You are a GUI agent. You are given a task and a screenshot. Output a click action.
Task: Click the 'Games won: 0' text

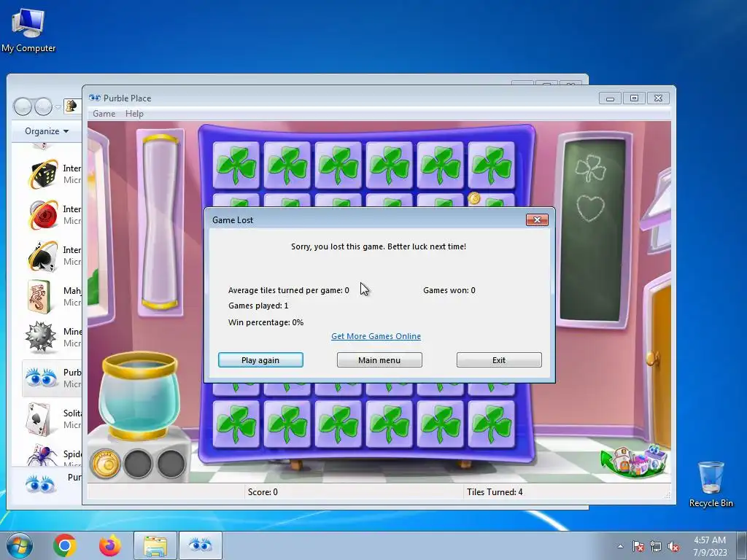tap(449, 290)
